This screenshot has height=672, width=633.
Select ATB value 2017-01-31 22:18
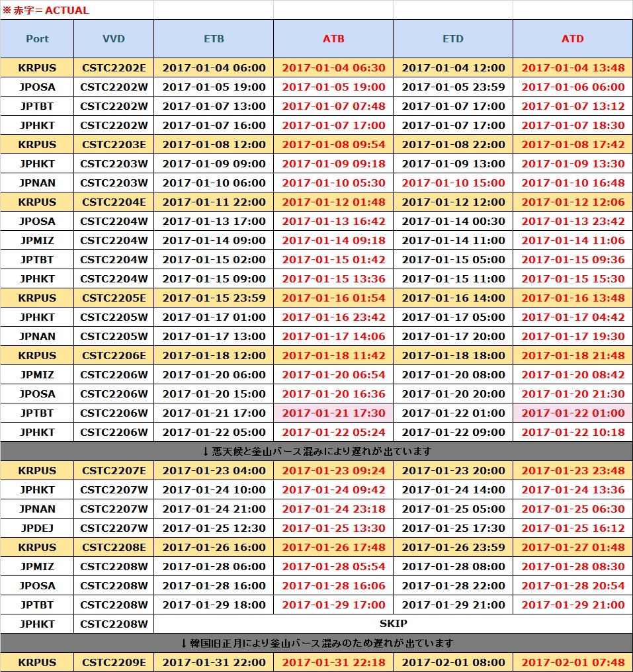(x=333, y=662)
